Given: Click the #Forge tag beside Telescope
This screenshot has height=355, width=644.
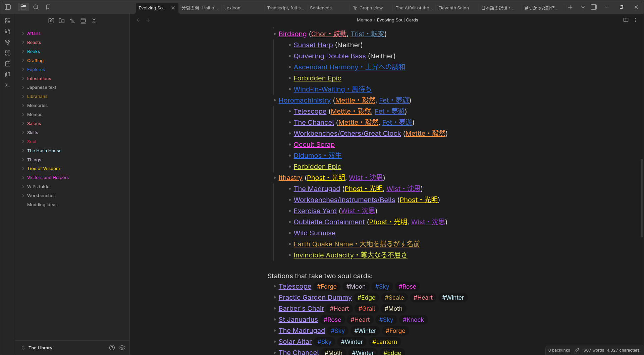Looking at the screenshot, I should tap(327, 287).
